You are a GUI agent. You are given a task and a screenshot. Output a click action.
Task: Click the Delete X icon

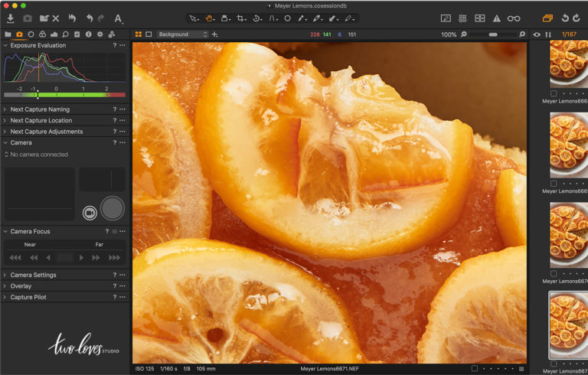56,18
